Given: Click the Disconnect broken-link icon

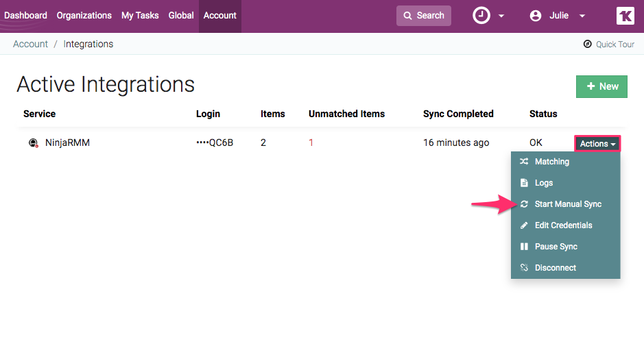Looking at the screenshot, I should coord(524,268).
